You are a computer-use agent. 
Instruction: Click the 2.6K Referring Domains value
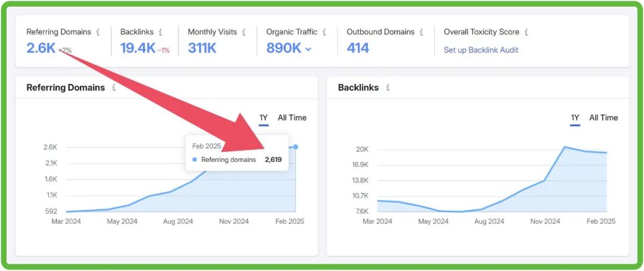[x=41, y=48]
